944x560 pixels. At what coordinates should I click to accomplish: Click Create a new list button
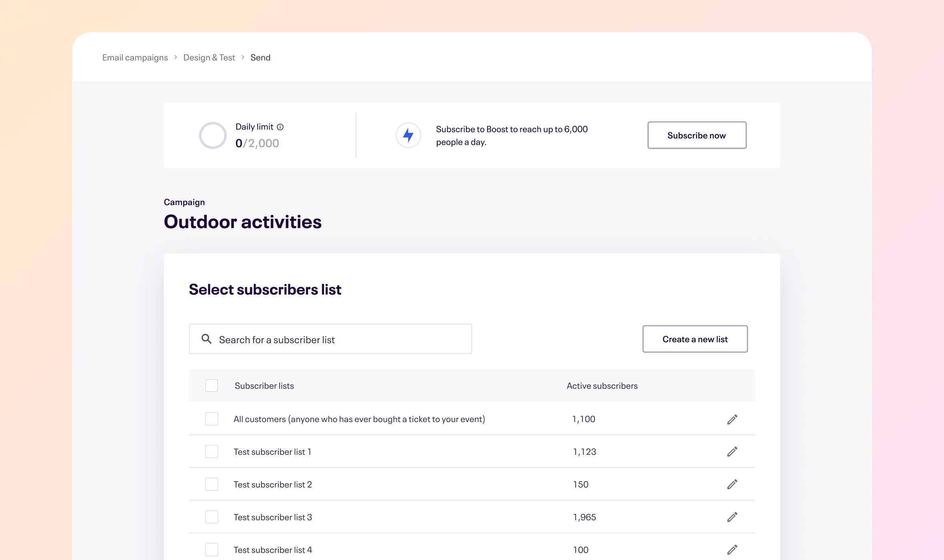point(695,339)
